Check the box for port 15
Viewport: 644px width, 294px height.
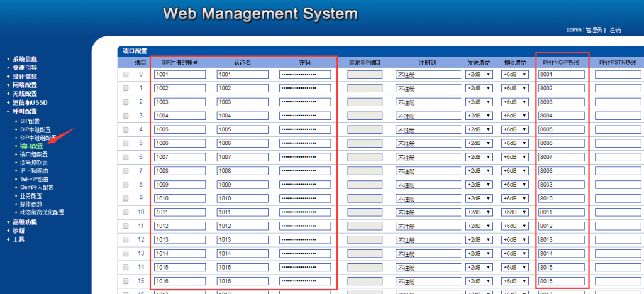[126, 281]
